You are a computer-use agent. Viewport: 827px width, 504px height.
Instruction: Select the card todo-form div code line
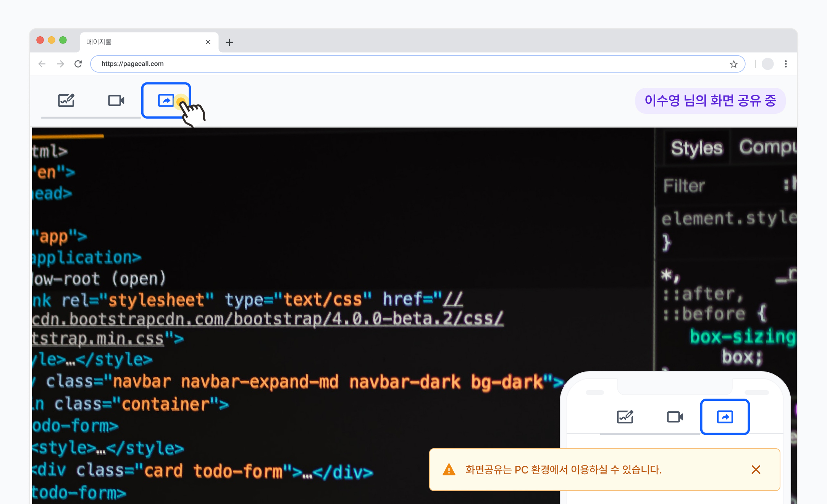point(203,471)
